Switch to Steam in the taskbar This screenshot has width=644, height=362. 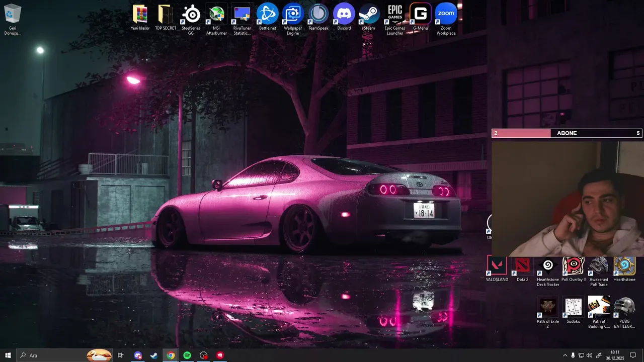(154, 355)
